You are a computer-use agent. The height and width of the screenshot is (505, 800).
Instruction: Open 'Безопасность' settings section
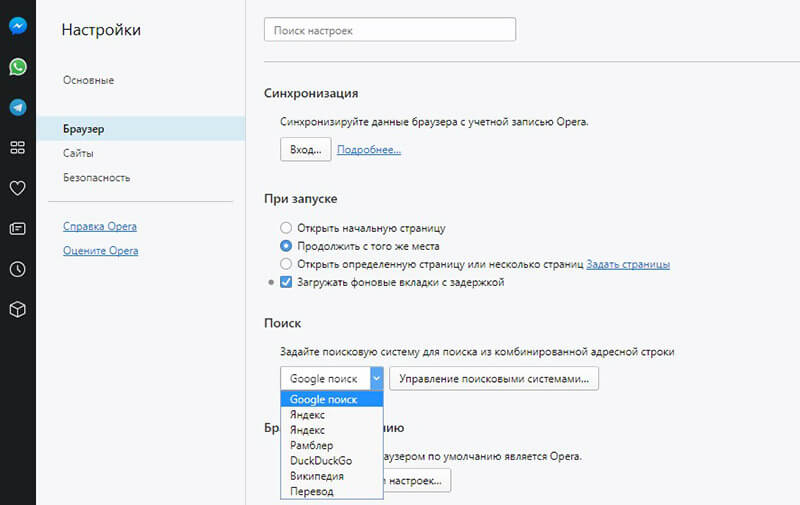[x=96, y=178]
